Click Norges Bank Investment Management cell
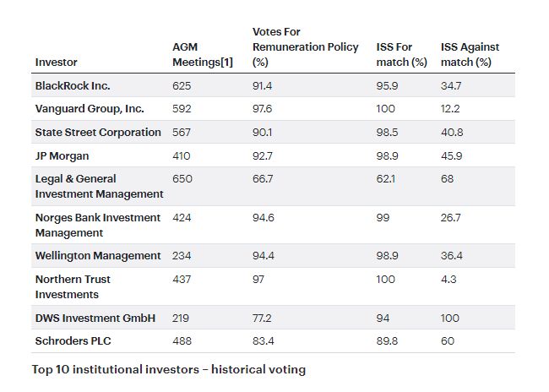The image size is (549, 392). 97,225
